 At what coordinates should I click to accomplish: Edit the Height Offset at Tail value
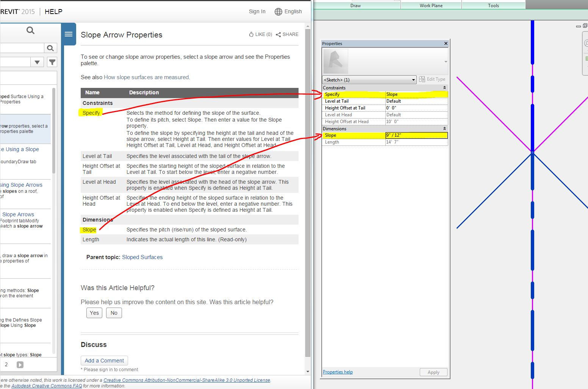[416, 108]
